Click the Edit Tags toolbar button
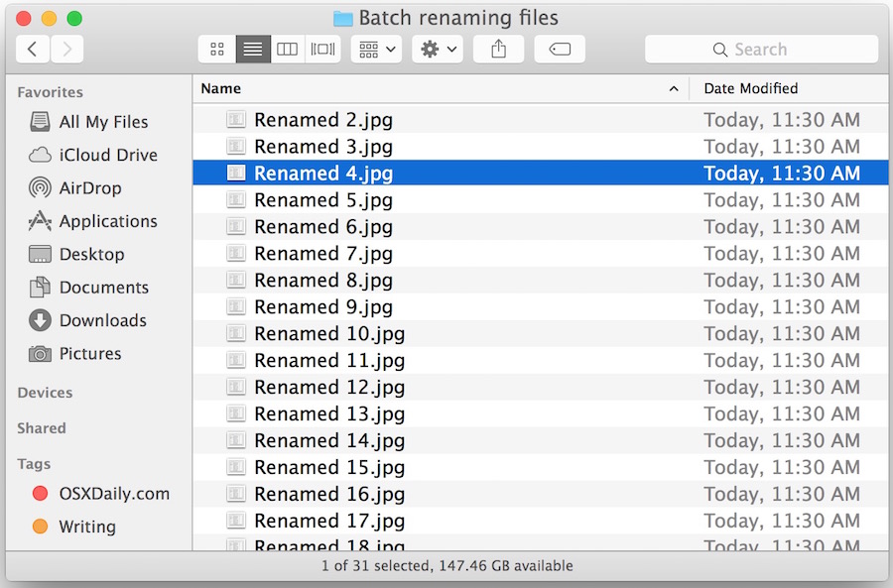Viewport: 893px width, 588px height. click(560, 49)
